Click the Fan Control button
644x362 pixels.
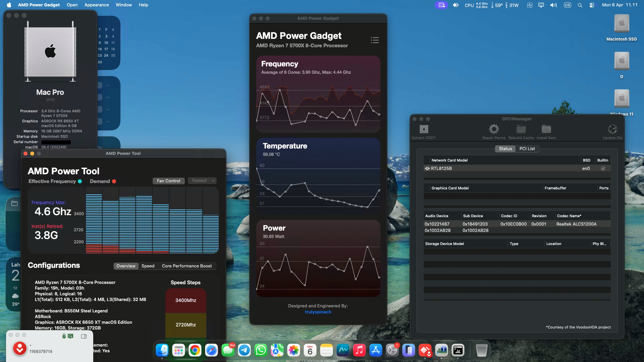pos(168,181)
